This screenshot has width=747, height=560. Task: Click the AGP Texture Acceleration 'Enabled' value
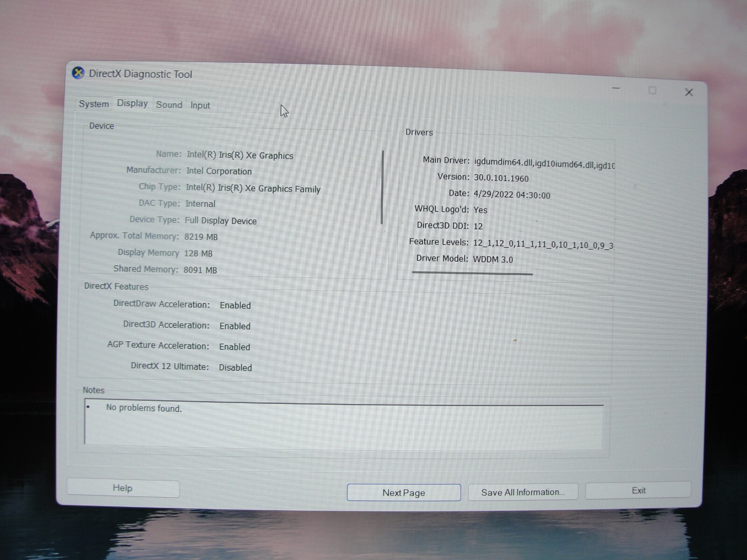click(x=235, y=347)
